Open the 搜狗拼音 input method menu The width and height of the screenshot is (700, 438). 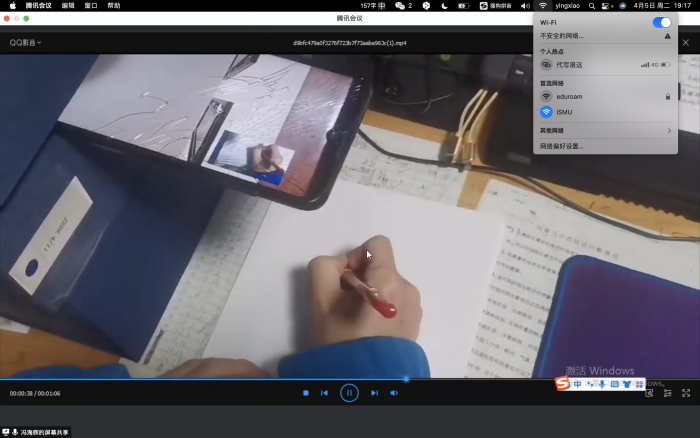tap(496, 6)
